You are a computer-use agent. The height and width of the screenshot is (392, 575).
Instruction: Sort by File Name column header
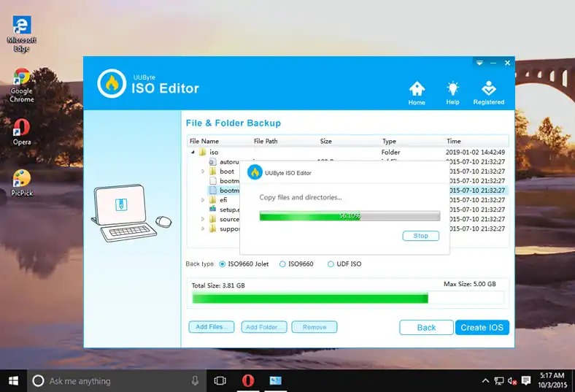(x=204, y=141)
